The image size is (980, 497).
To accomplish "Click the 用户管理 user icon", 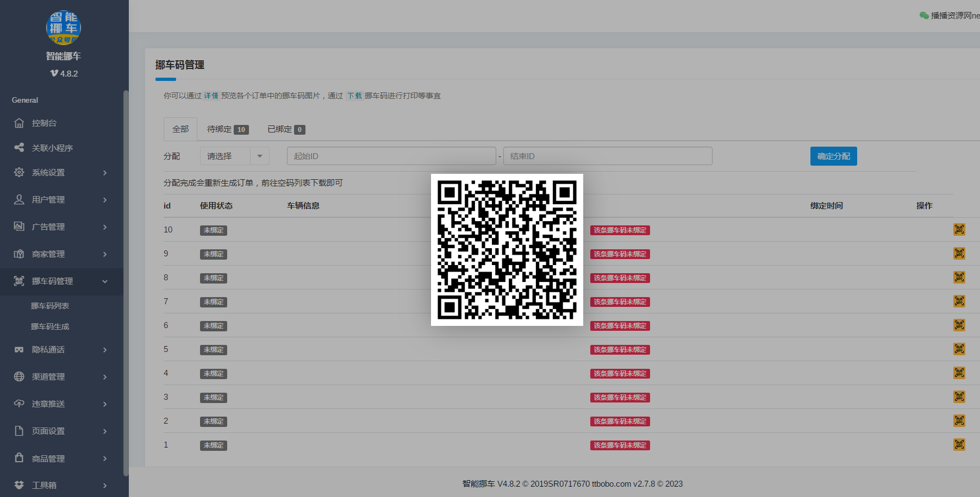I will 19,199.
